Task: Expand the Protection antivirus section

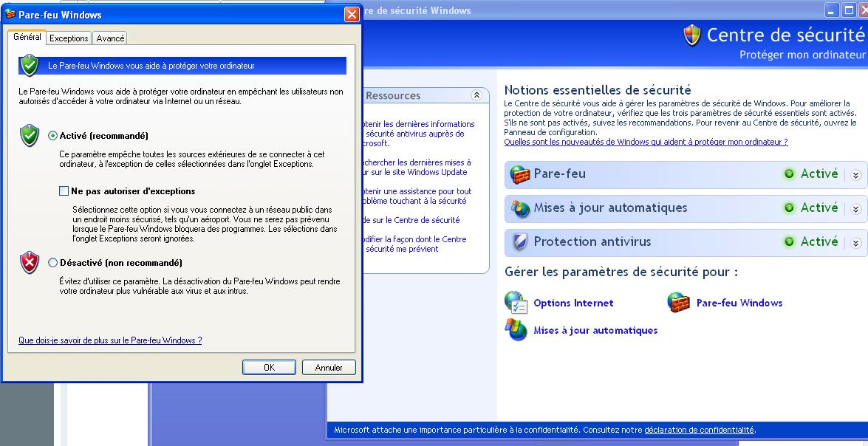Action: coord(855,241)
